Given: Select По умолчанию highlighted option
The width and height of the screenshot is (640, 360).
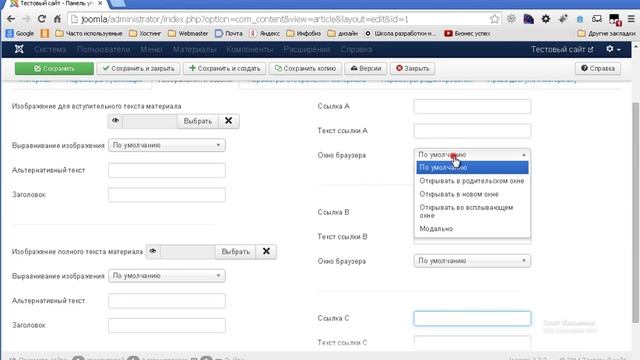Looking at the screenshot, I should 472,167.
